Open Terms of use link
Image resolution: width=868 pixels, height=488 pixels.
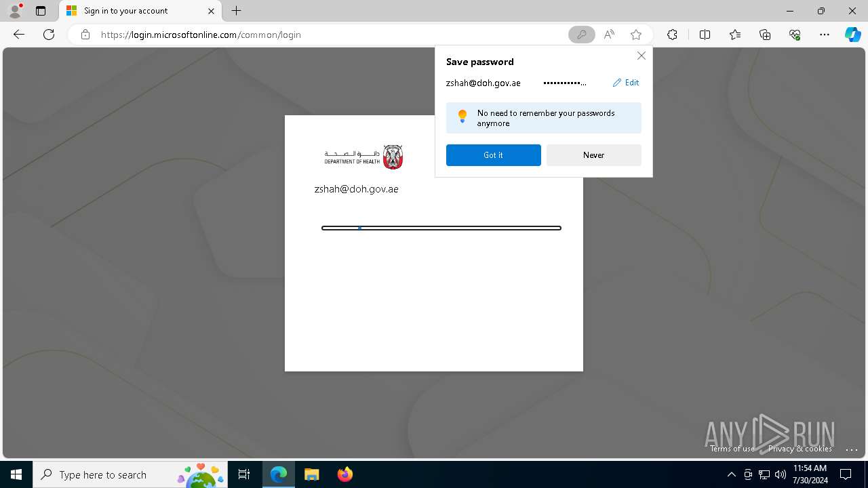point(732,449)
